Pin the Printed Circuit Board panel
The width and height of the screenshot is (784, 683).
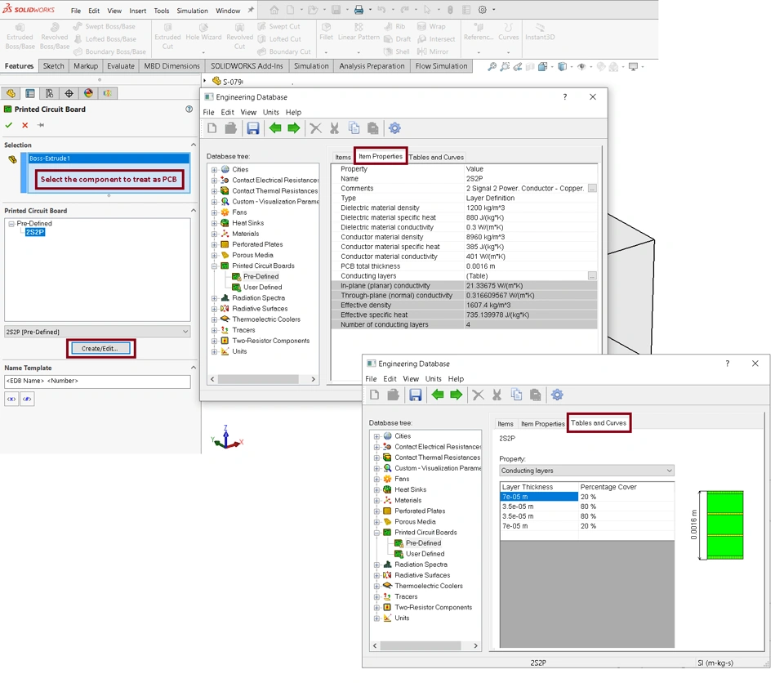coord(41,125)
